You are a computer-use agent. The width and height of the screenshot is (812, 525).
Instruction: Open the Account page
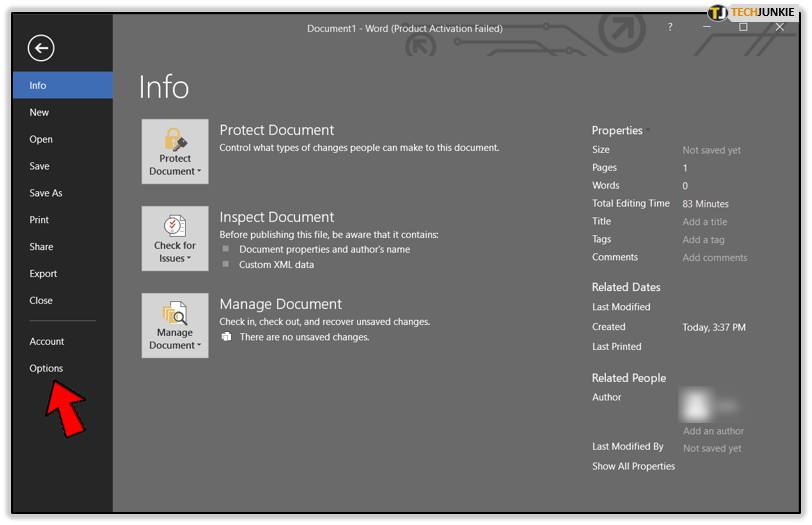(x=63, y=342)
